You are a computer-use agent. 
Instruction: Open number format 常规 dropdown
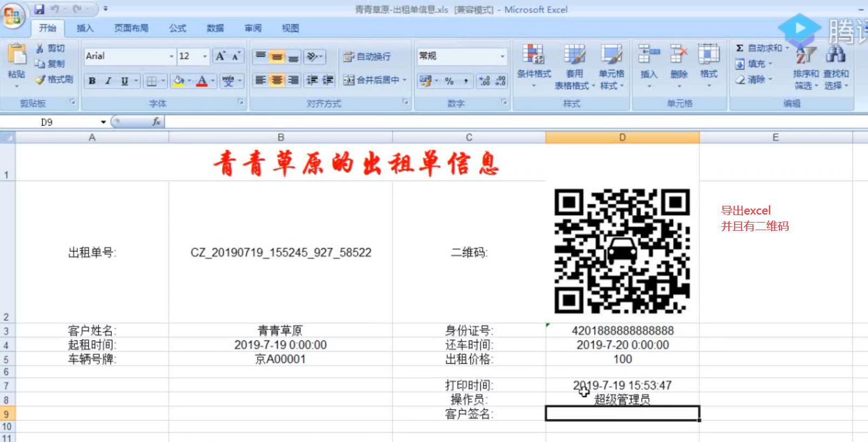[x=502, y=56]
